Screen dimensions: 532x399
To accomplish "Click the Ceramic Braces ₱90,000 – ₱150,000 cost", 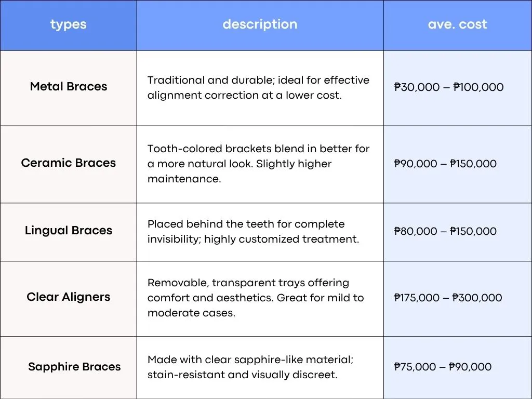I will pos(445,164).
